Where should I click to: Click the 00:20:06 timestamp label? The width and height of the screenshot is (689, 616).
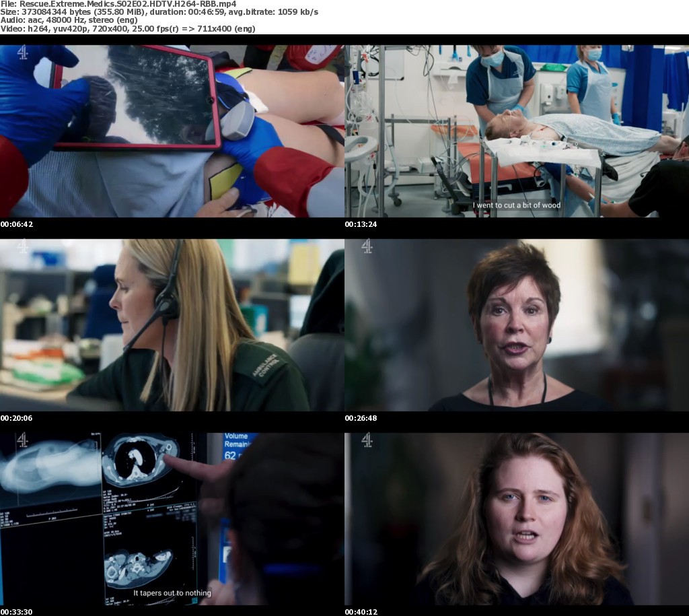click(16, 418)
